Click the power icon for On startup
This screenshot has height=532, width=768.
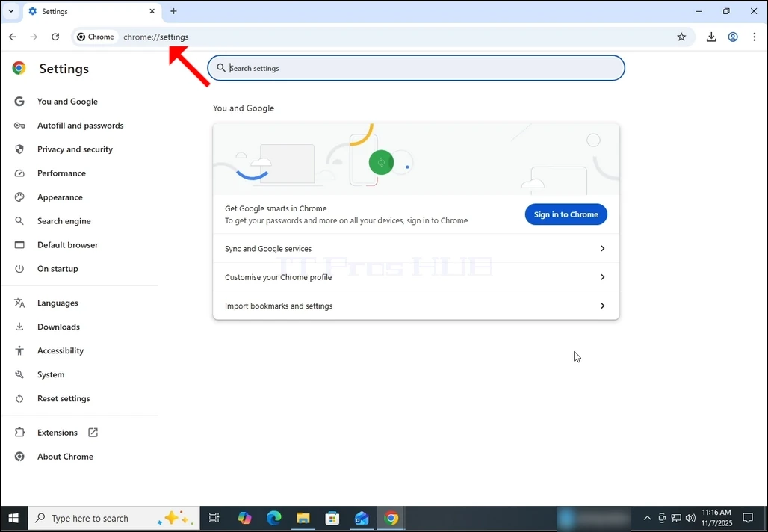click(x=19, y=269)
